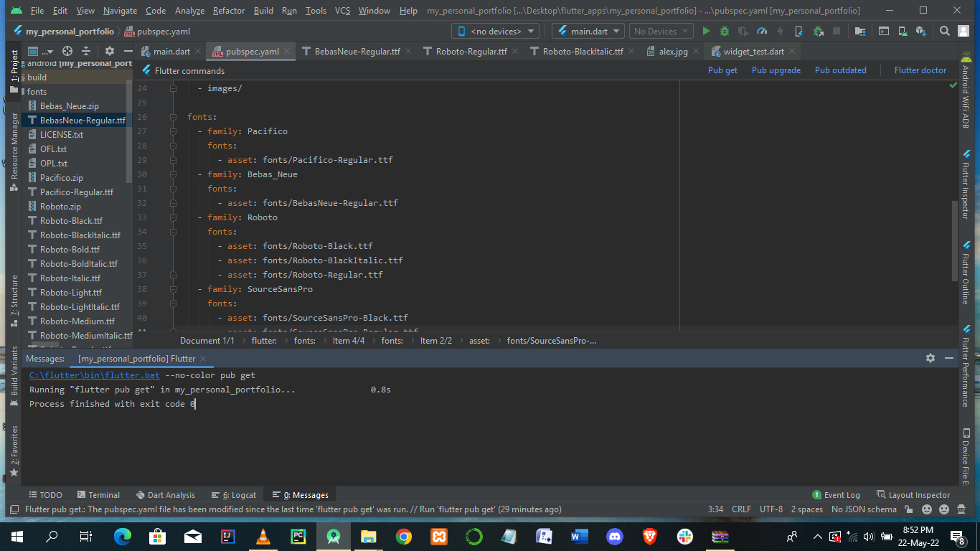Click the sad face feedback icon

click(943, 509)
